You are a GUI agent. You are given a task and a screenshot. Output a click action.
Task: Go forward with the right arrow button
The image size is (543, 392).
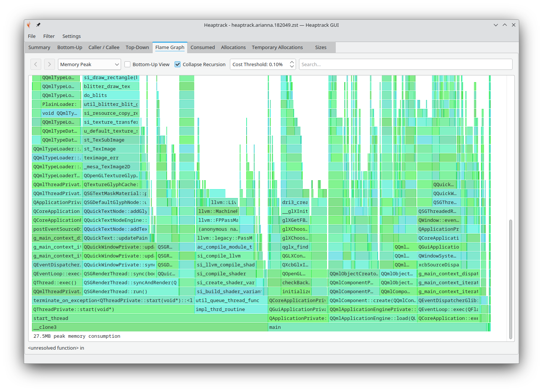coord(49,64)
